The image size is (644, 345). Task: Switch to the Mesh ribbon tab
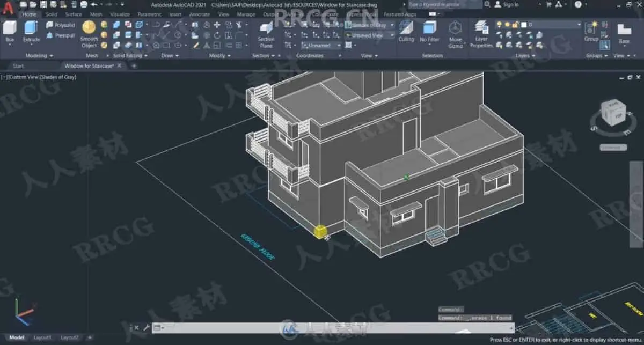[x=96, y=14]
